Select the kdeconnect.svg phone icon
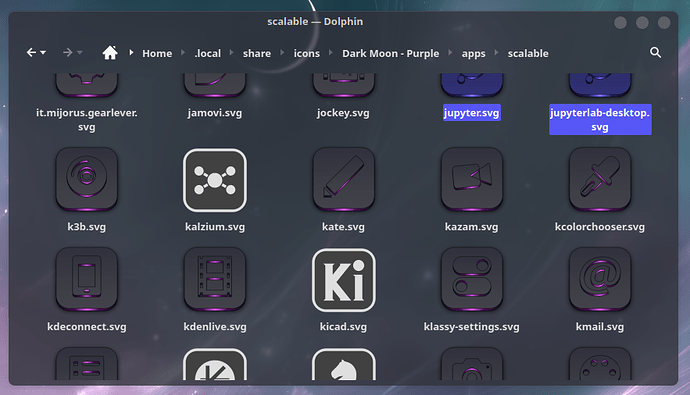 [x=87, y=279]
